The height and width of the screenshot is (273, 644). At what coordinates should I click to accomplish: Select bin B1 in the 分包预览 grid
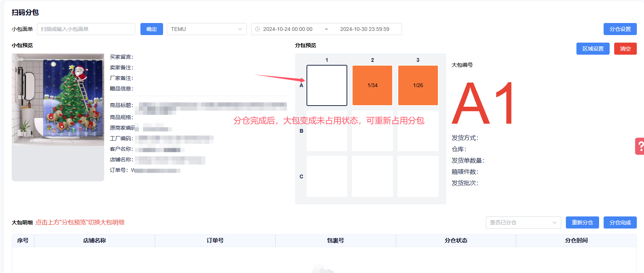[x=327, y=131]
